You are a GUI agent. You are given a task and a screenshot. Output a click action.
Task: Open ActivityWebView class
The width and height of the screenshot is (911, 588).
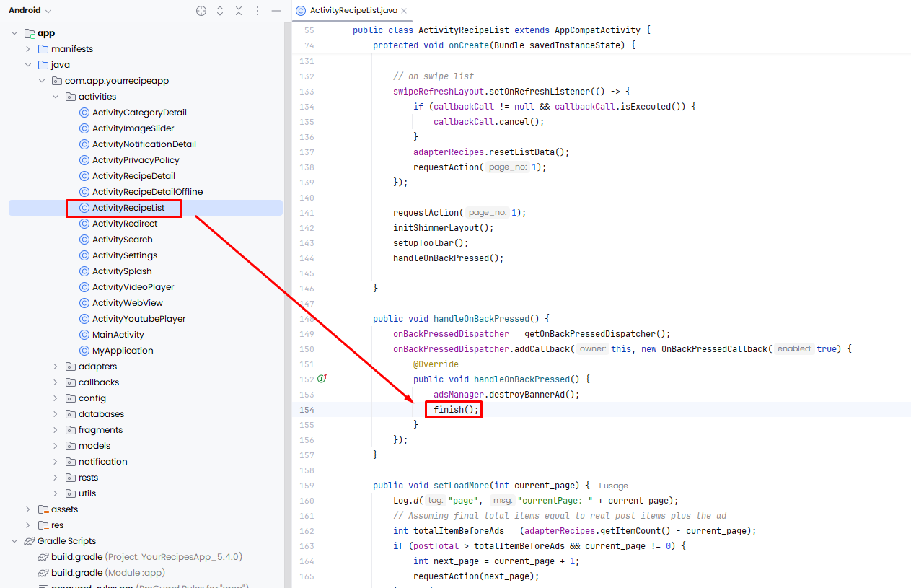coord(128,303)
